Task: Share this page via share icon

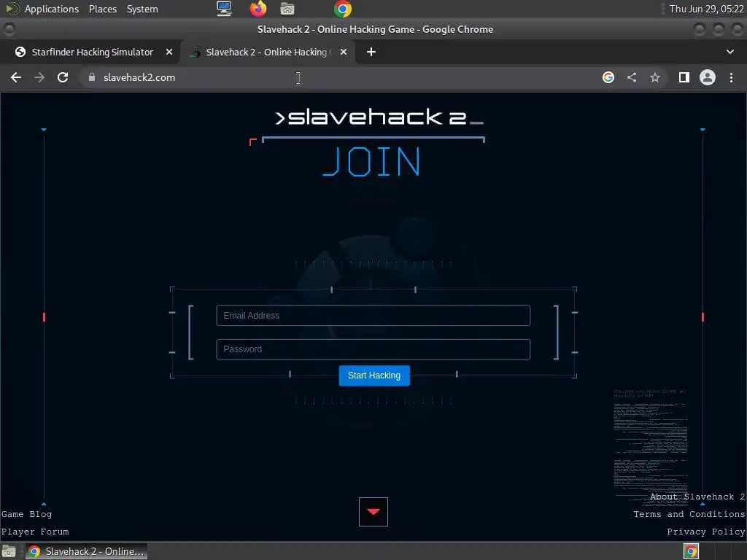Action: coord(632,77)
